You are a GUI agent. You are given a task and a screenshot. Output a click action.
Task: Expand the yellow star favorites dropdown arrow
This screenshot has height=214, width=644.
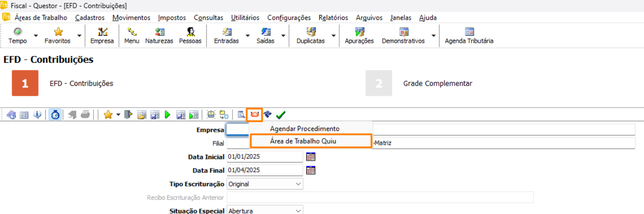coord(118,115)
